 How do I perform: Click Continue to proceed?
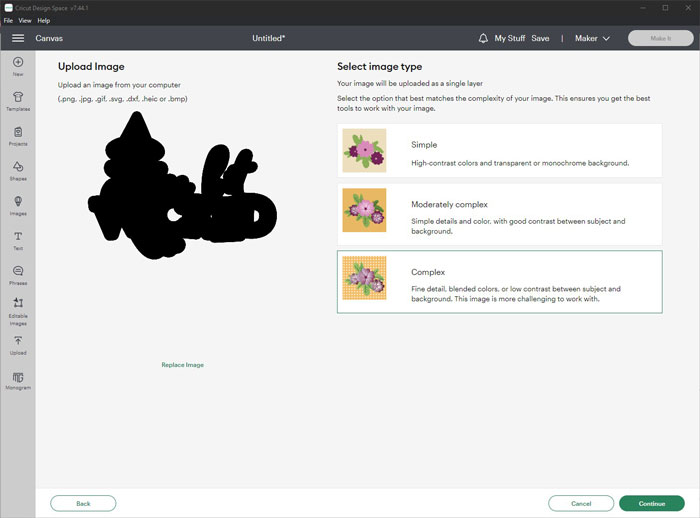pos(652,503)
